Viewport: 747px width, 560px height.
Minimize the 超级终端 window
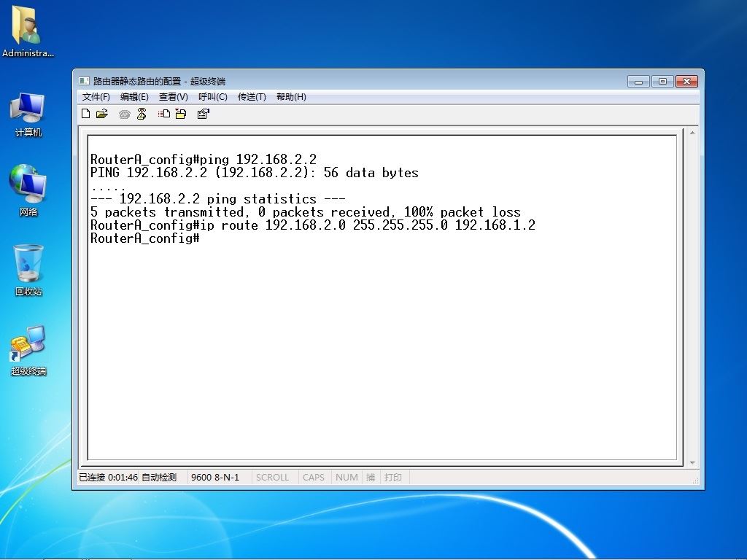pos(638,82)
